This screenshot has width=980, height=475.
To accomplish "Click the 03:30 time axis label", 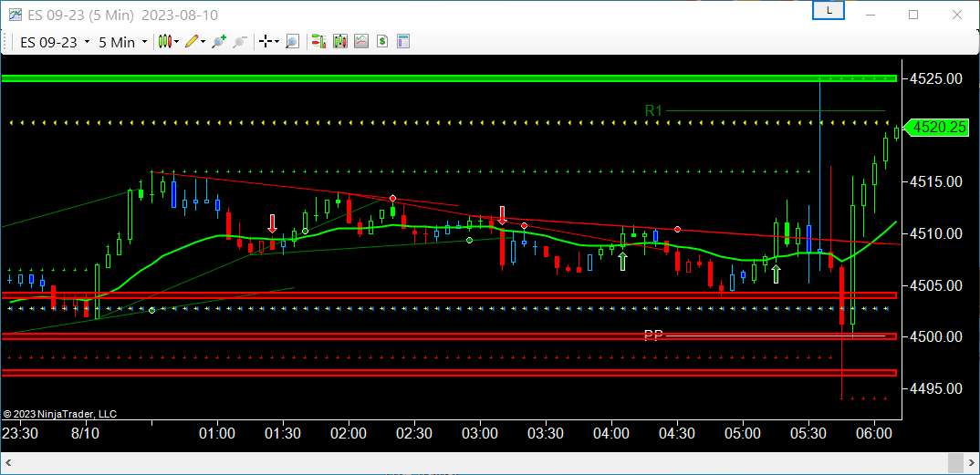I will click(546, 432).
